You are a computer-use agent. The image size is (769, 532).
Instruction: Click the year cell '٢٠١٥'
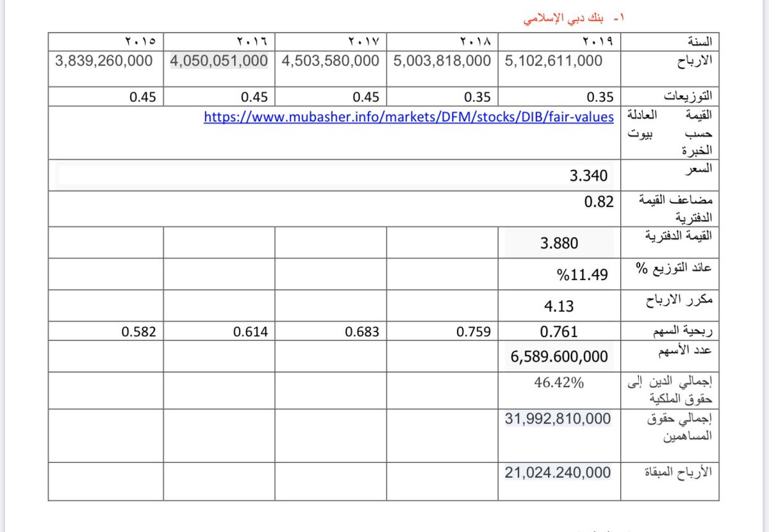click(x=140, y=42)
